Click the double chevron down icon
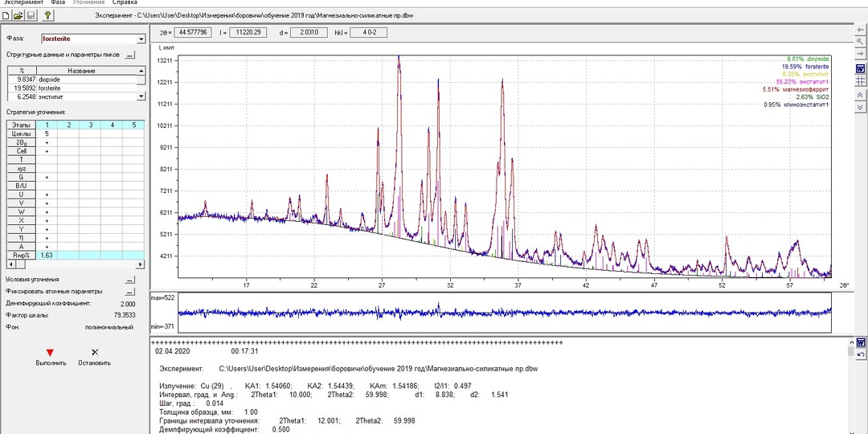The height and width of the screenshot is (434, 868). click(x=860, y=107)
